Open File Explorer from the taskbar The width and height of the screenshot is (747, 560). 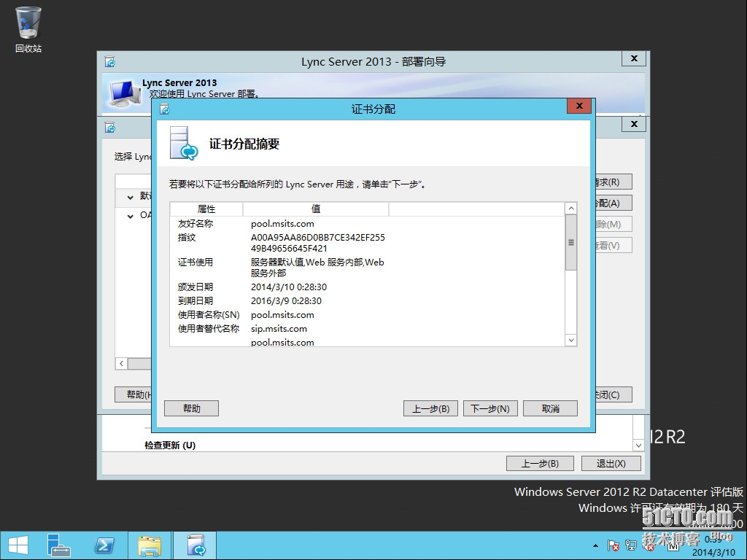pyautogui.click(x=149, y=545)
